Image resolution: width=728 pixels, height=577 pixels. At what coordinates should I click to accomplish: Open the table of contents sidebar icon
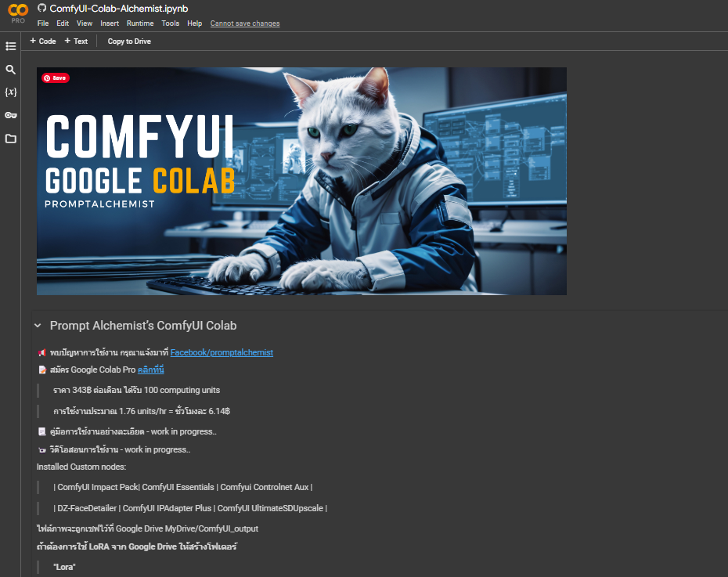tap(11, 46)
